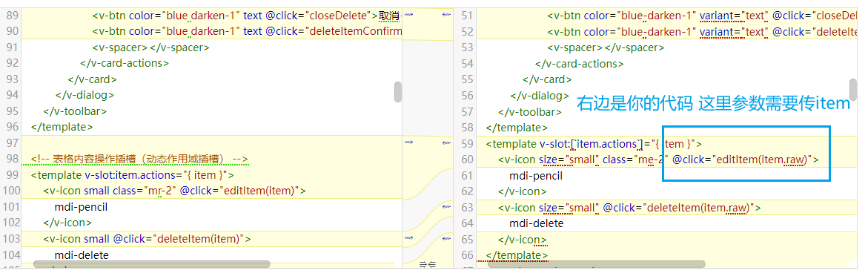
Task: Click the closing v-card tag on right line 55
Action: tap(548, 79)
